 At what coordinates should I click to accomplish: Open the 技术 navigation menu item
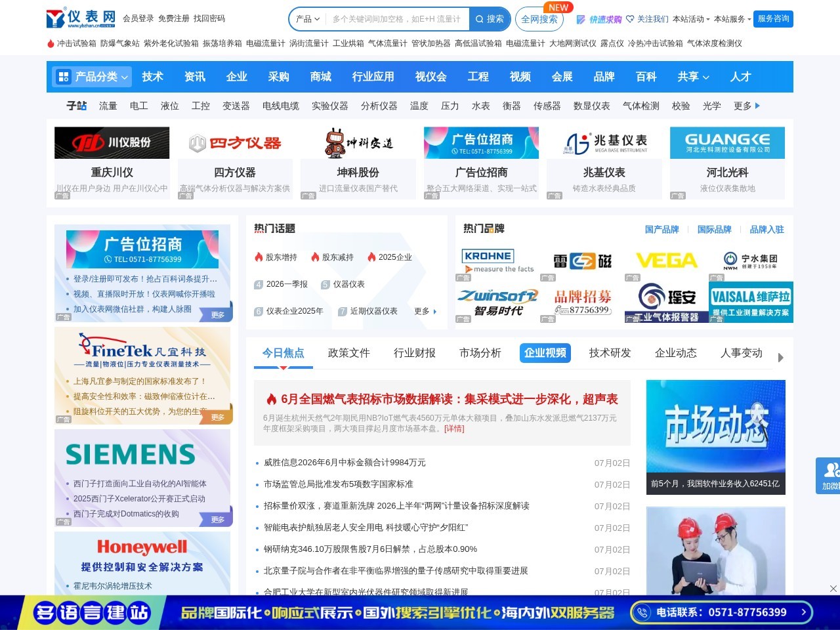click(152, 77)
